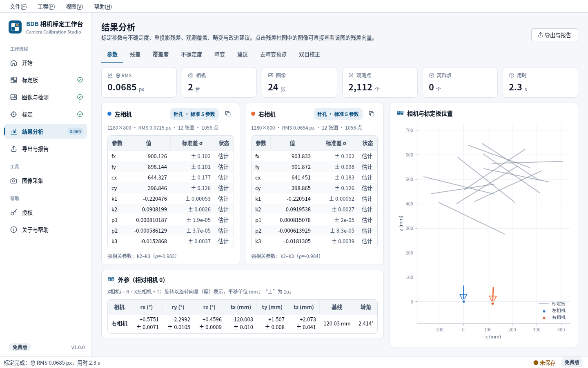Screen dimensions: 588x368
Task: Switch to the 建议 tab
Action: click(243, 54)
